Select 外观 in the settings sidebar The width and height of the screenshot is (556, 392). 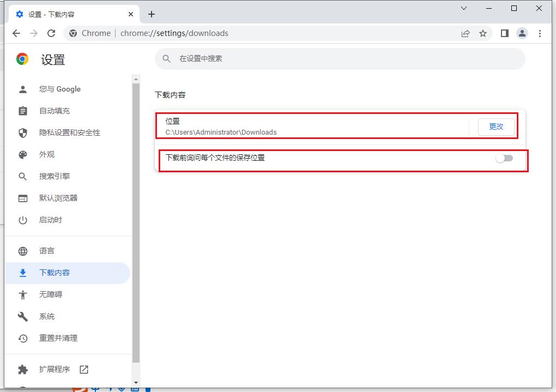click(47, 154)
